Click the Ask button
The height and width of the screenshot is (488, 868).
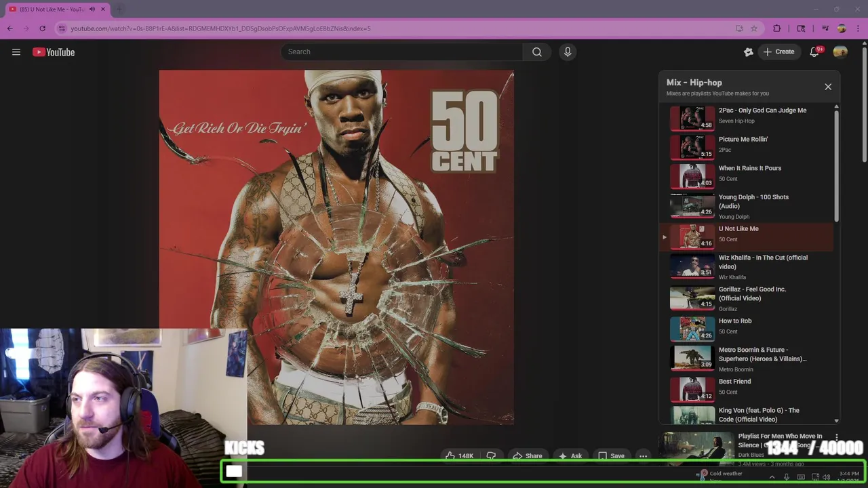[570, 456]
